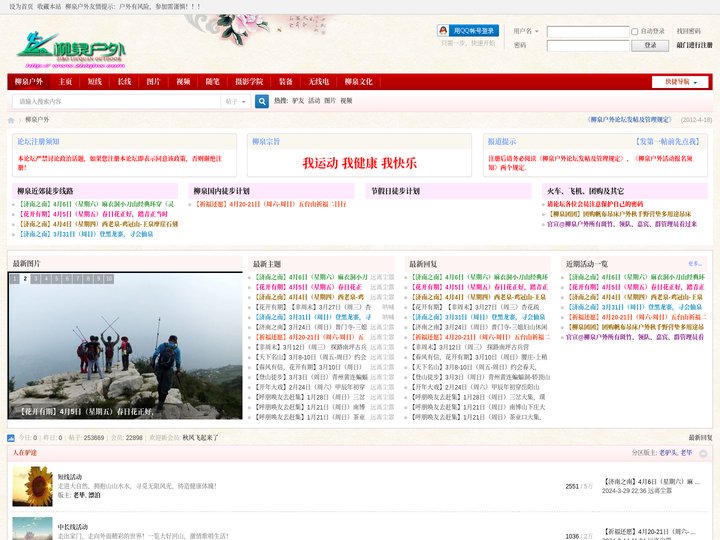This screenshot has width=720, height=540.
Task: Open the 2月24日 thread in 最新主题
Action: pyautogui.click(x=310, y=387)
